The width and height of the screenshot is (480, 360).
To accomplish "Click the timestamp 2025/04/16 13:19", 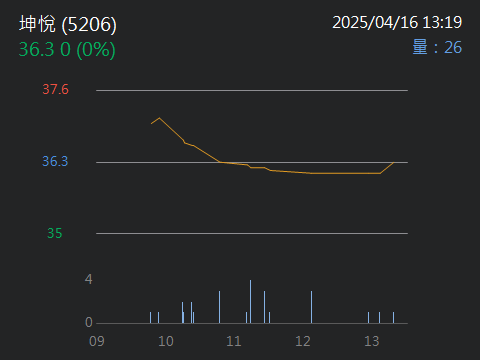I will pyautogui.click(x=397, y=23).
